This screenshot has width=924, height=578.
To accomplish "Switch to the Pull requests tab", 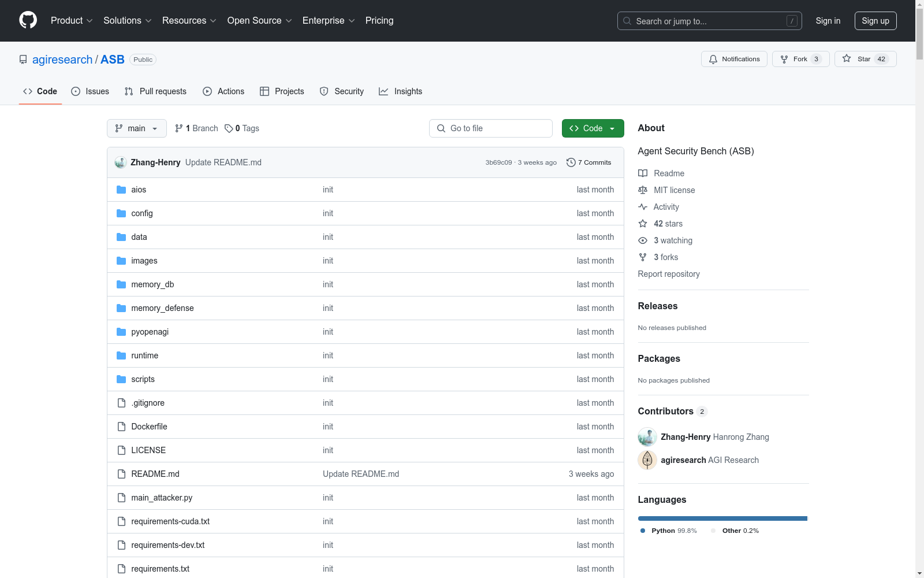I will (155, 91).
